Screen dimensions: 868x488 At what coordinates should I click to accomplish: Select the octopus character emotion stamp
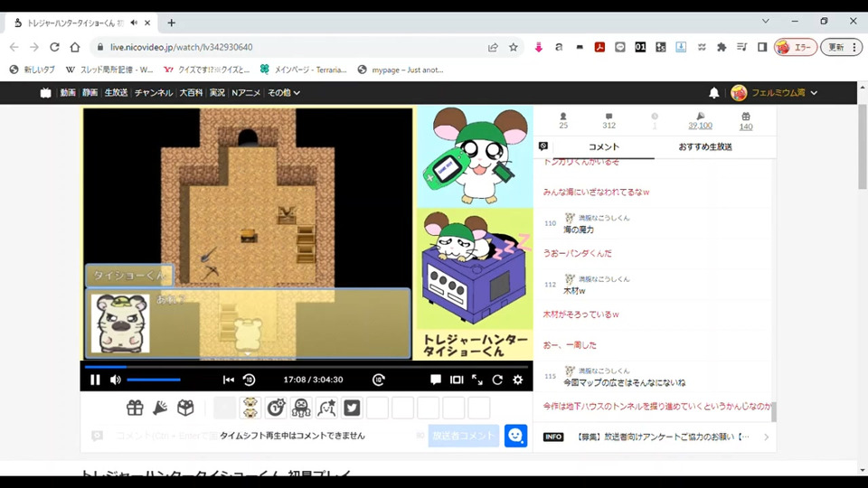(x=301, y=408)
